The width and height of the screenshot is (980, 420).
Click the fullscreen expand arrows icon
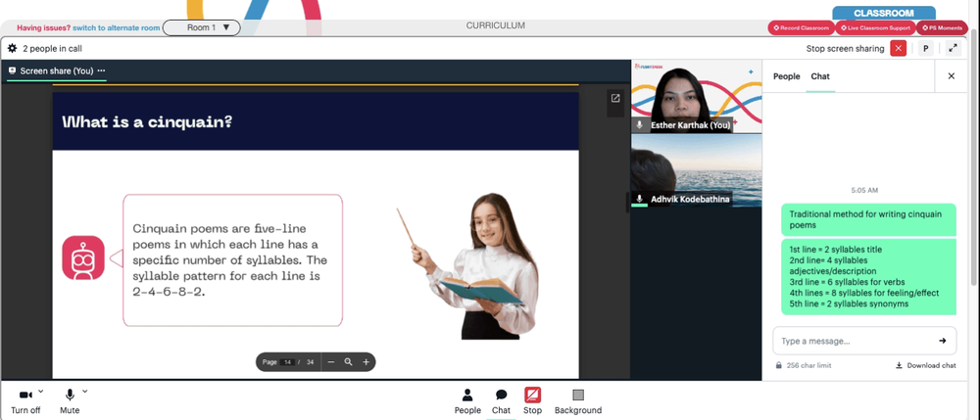[x=953, y=48]
